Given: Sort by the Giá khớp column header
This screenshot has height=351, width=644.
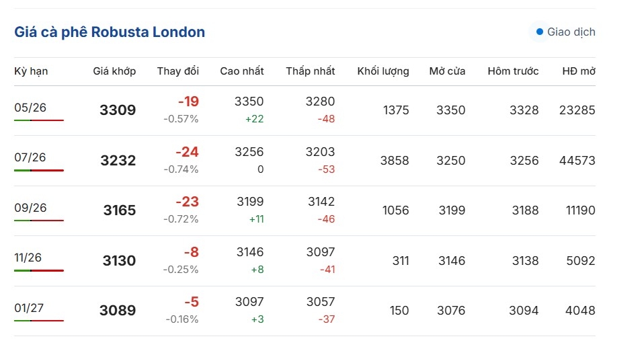Looking at the screenshot, I should click(114, 71).
